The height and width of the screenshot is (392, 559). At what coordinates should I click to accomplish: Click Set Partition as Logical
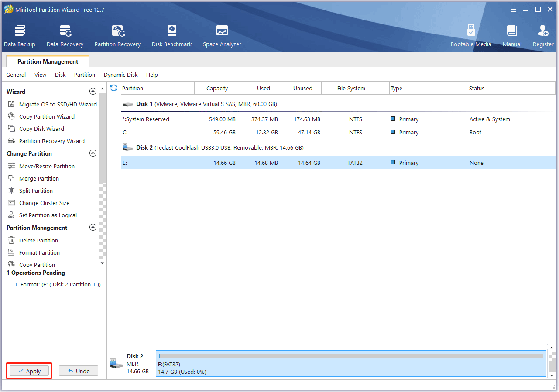coord(42,215)
